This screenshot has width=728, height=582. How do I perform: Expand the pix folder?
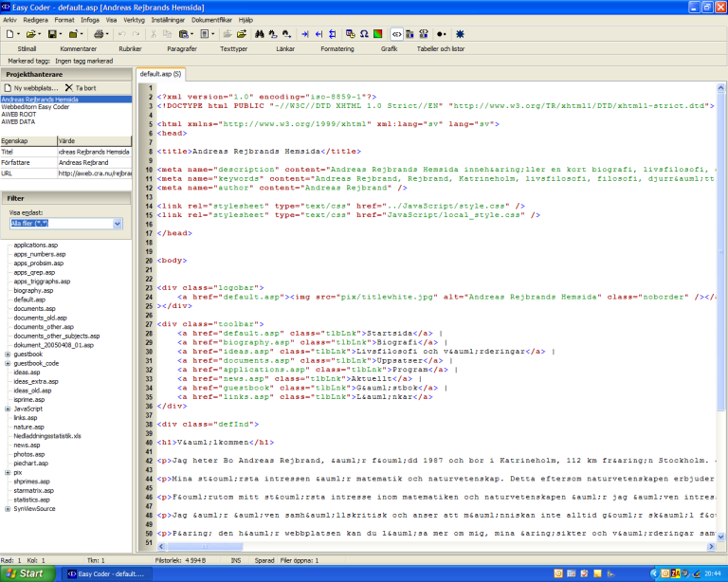[8, 472]
